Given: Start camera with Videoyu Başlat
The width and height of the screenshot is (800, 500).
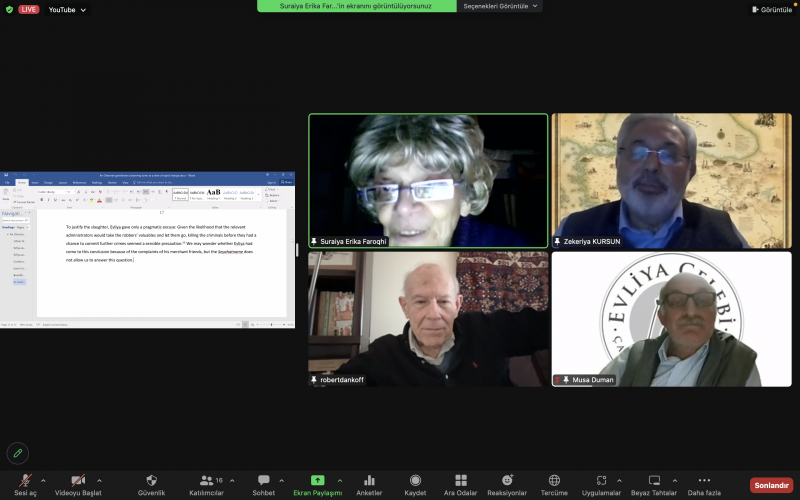Looking at the screenshot, I should (77, 481).
